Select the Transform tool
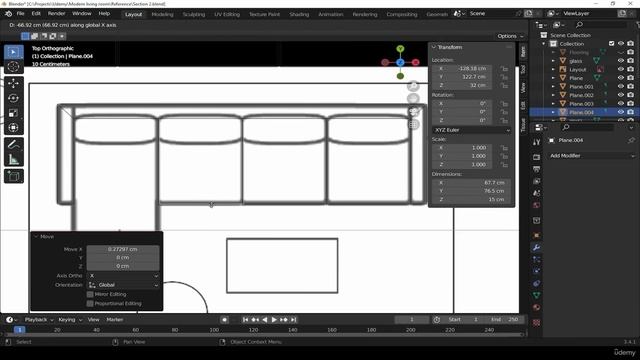Image resolution: width=640 pixels, height=360 pixels. click(x=13, y=128)
